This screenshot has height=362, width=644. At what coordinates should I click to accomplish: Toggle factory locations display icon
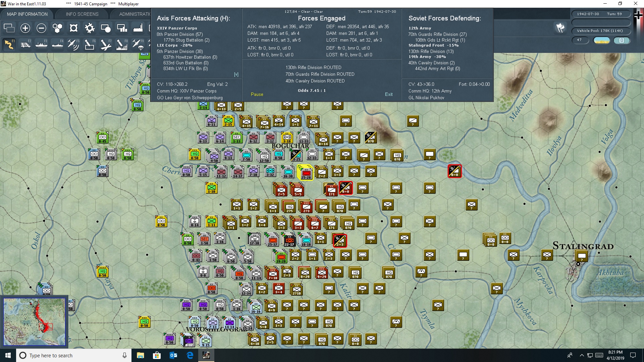(138, 28)
